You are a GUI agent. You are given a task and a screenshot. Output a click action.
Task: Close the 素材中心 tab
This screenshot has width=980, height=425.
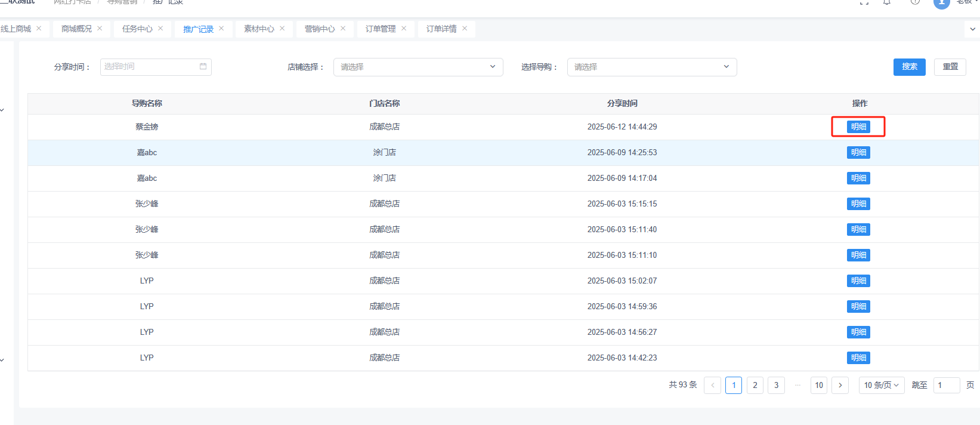[282, 29]
